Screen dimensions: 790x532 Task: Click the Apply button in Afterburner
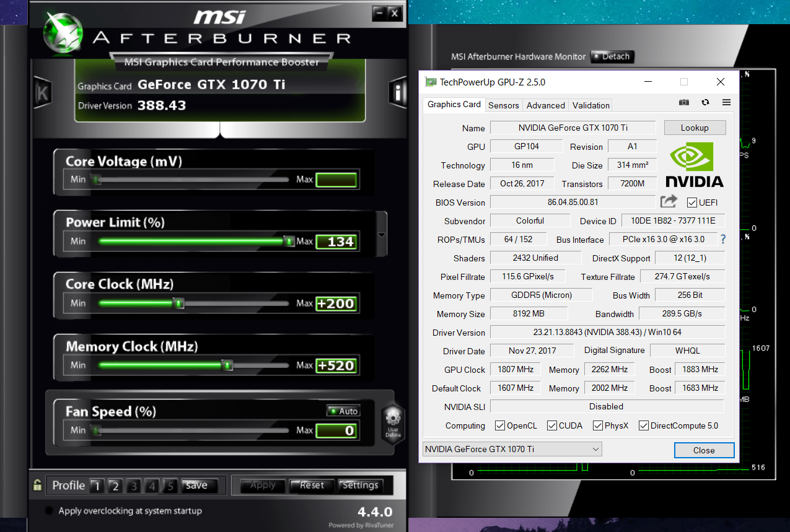[x=263, y=486]
